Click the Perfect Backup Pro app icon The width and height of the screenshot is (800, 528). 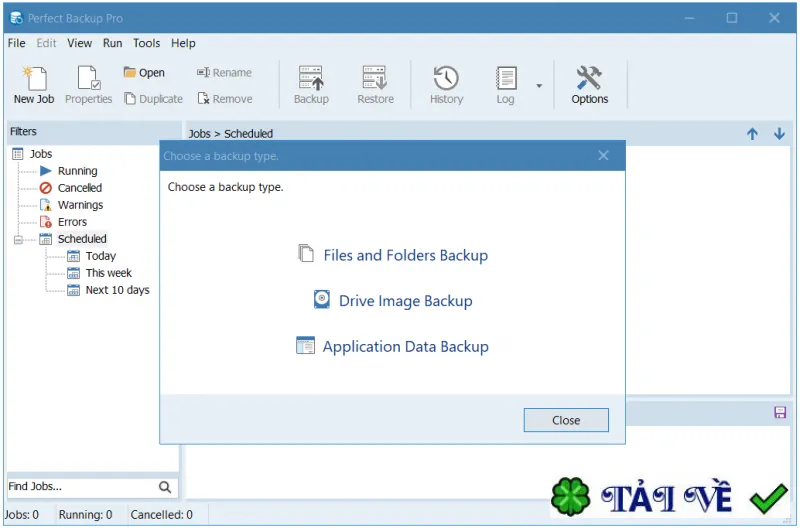coord(16,18)
